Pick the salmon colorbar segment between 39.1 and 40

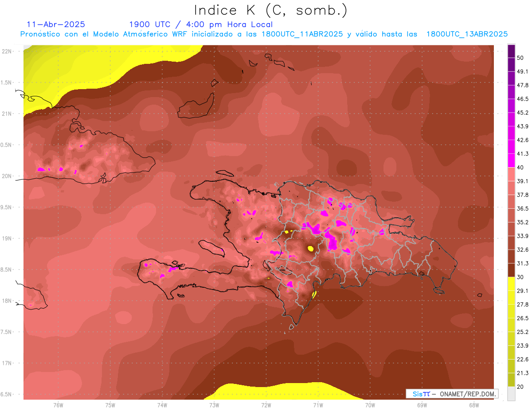[511, 174]
